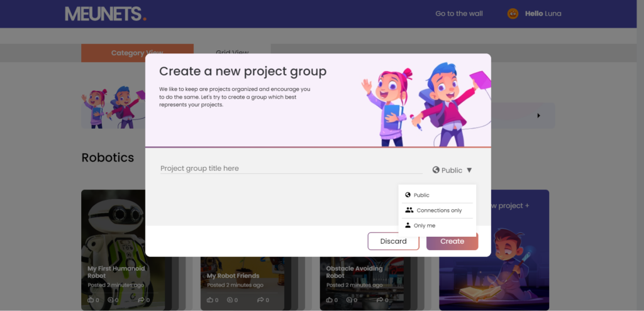Switch to the Category View tab
Viewport: 644px width, 311px height.
click(x=137, y=53)
